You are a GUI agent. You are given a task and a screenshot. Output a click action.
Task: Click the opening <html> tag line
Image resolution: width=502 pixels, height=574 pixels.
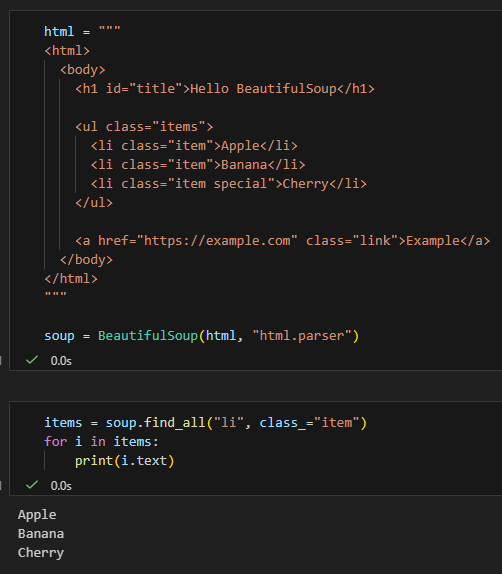[67, 51]
